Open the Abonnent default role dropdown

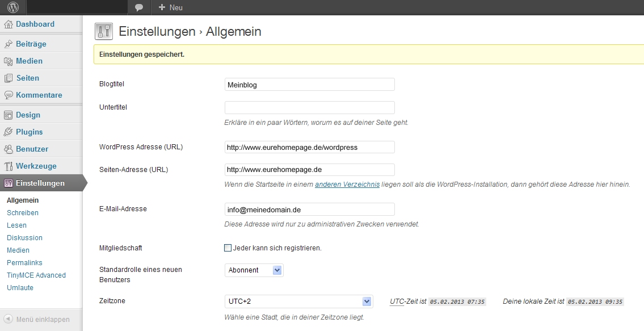(254, 270)
